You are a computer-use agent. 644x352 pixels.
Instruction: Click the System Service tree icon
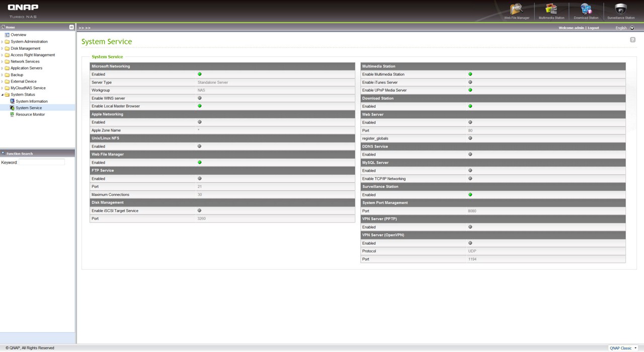point(12,108)
